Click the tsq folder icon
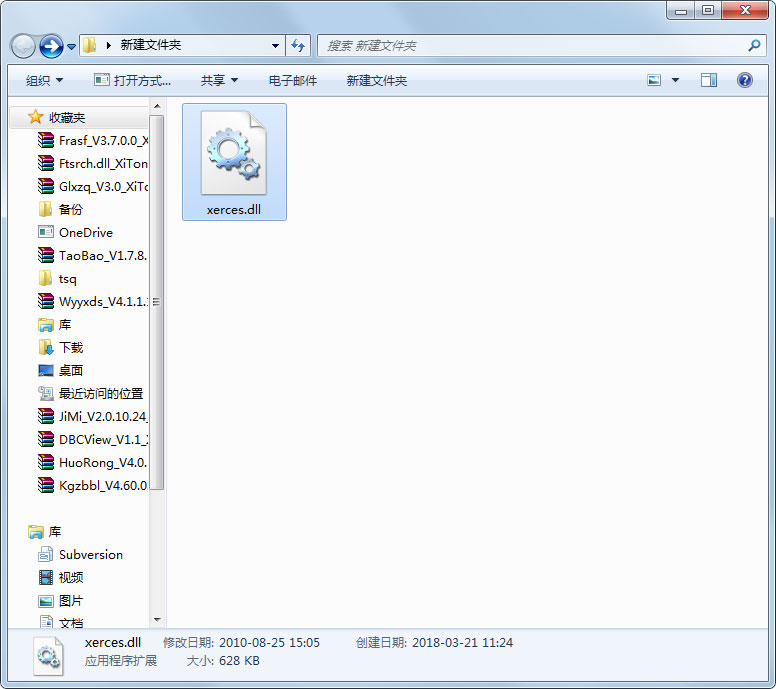Image resolution: width=776 pixels, height=689 pixels. [46, 278]
